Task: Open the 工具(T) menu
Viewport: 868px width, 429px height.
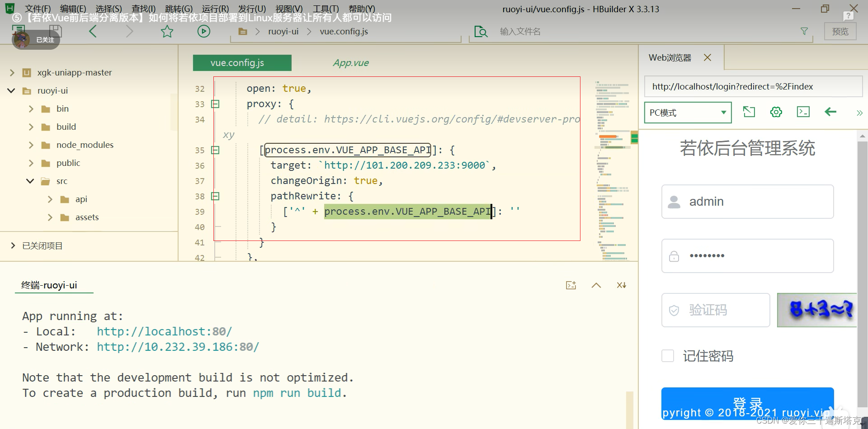Action: [x=325, y=9]
